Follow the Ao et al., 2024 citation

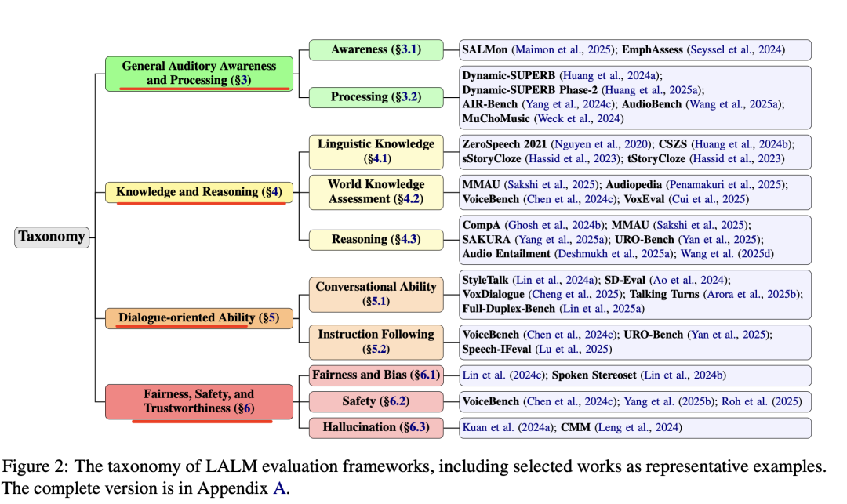(x=689, y=280)
